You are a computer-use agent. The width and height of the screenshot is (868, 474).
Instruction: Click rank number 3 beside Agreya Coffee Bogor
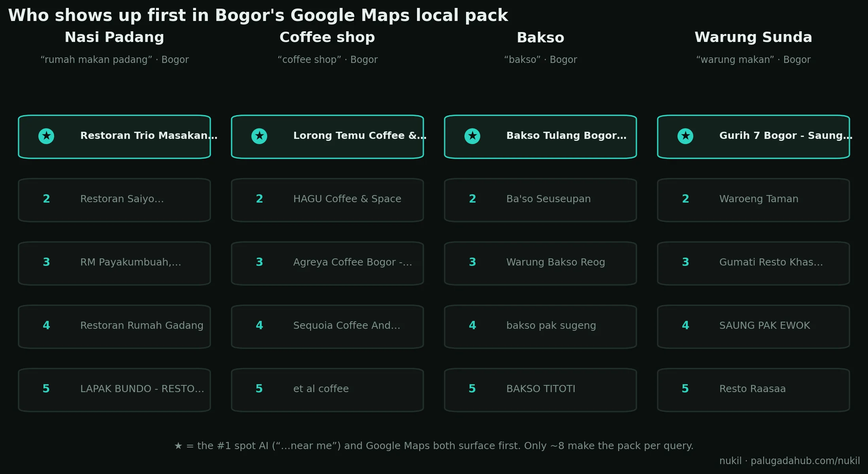[259, 262]
